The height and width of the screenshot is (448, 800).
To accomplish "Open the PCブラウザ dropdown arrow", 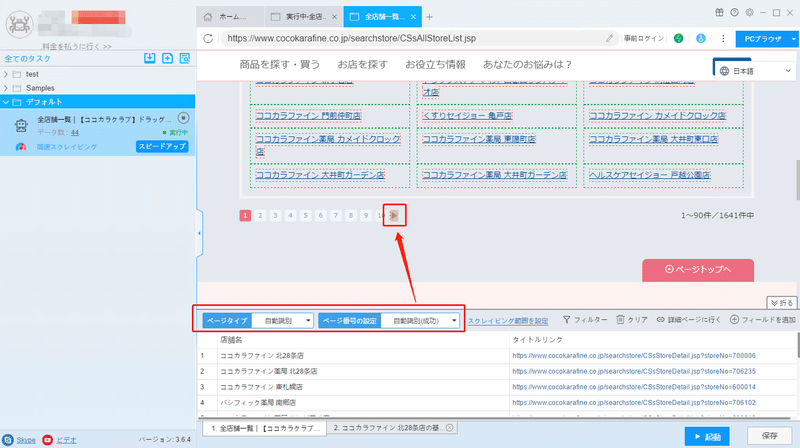I will [x=793, y=39].
